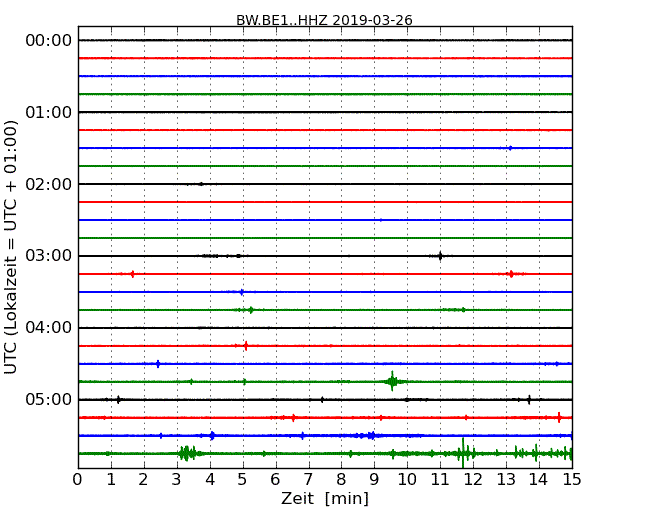Click the green burst near minute 3.3 on last trace
Screen dimensions: 650x520
tap(188, 453)
